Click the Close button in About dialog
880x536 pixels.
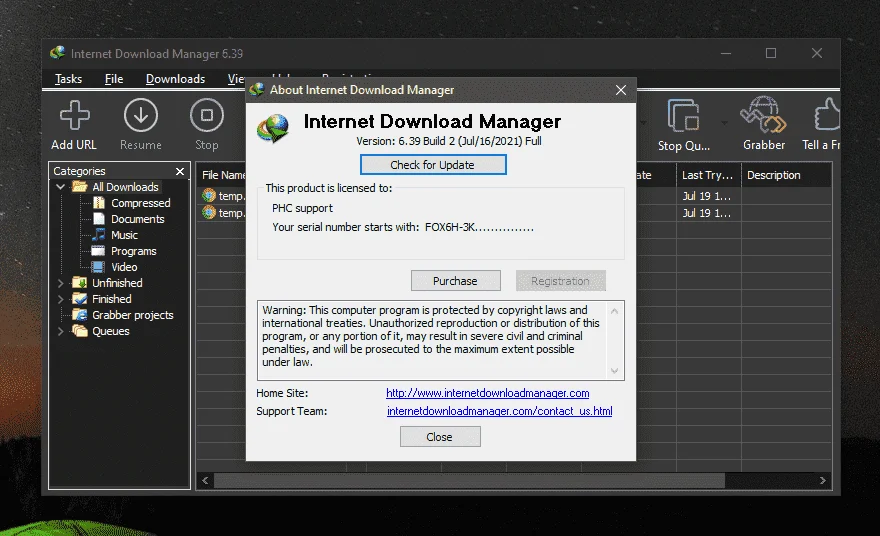439,437
